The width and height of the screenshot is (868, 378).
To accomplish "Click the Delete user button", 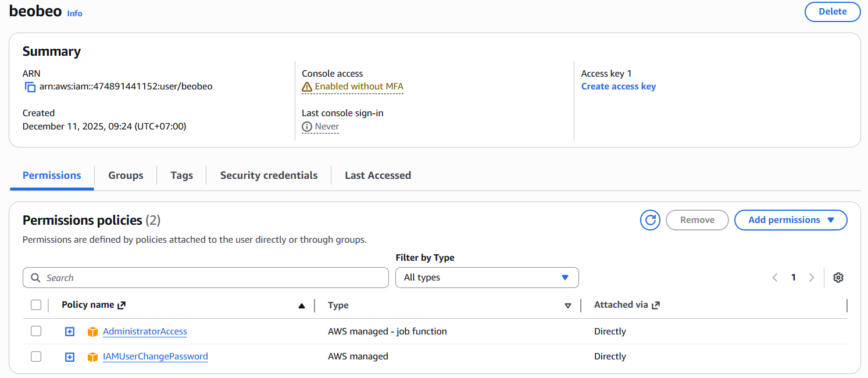I will coord(832,12).
